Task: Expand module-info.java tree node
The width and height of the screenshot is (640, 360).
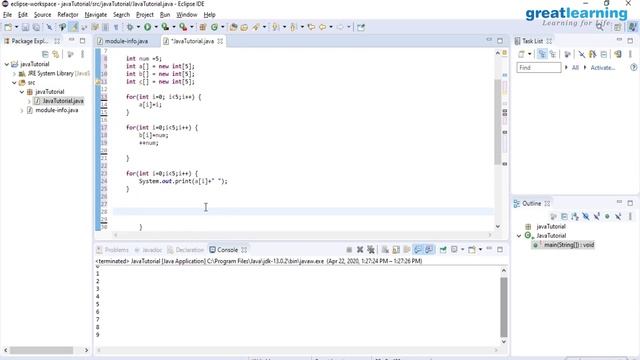Action: pos(22,111)
